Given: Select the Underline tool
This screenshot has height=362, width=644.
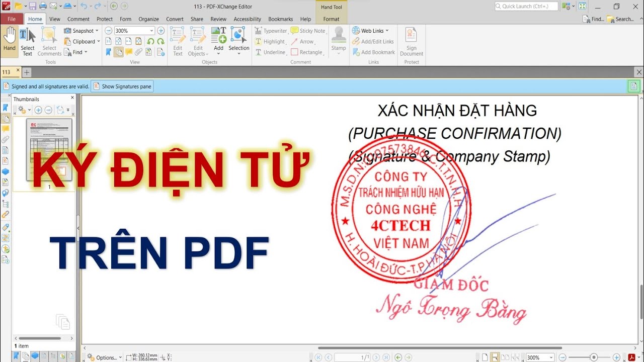Looking at the screenshot, I should click(270, 52).
